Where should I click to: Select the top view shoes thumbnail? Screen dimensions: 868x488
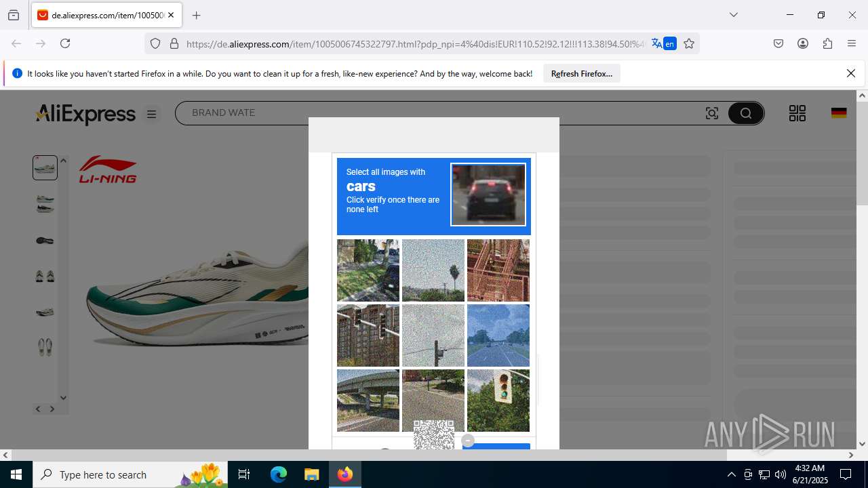pyautogui.click(x=45, y=348)
